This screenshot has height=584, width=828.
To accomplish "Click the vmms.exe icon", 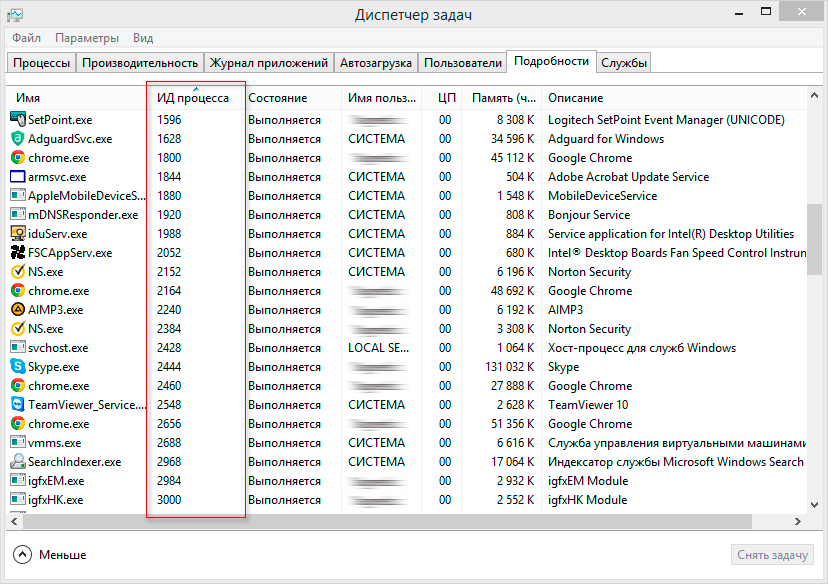I will coord(18,442).
